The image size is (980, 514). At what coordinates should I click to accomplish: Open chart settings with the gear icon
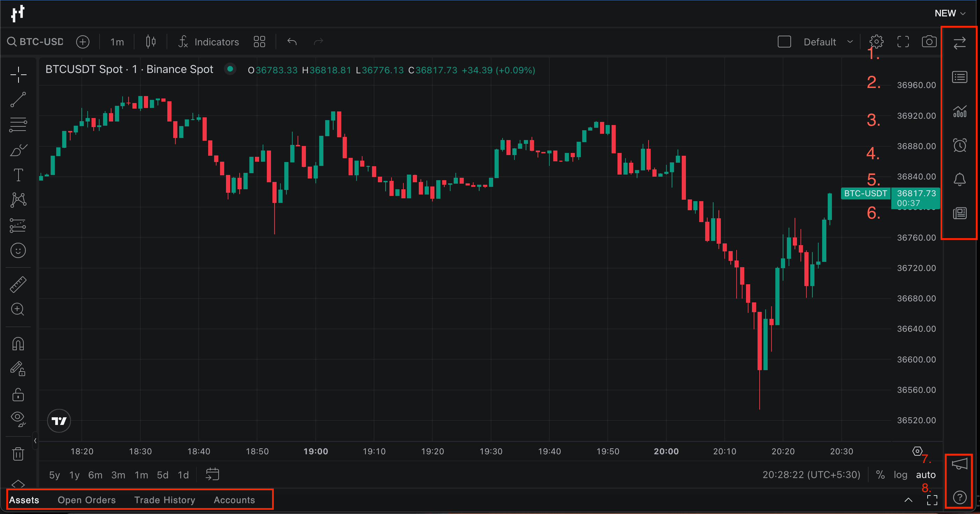click(x=877, y=42)
